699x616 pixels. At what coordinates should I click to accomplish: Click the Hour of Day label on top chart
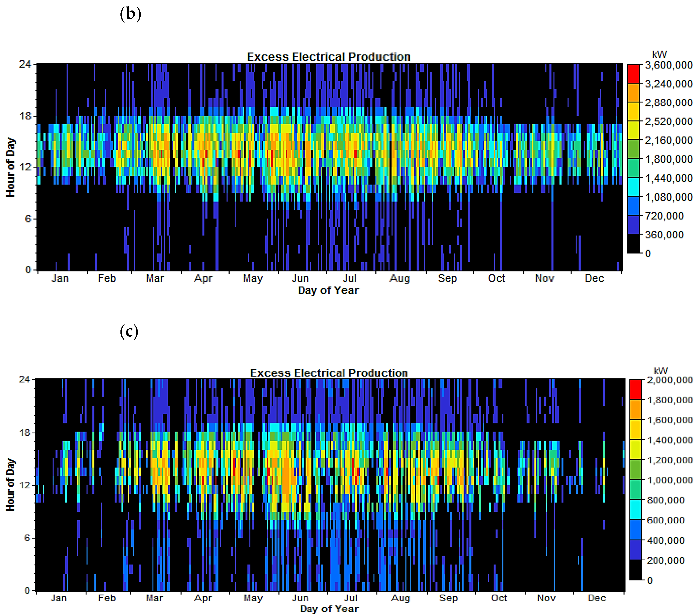(x=11, y=167)
